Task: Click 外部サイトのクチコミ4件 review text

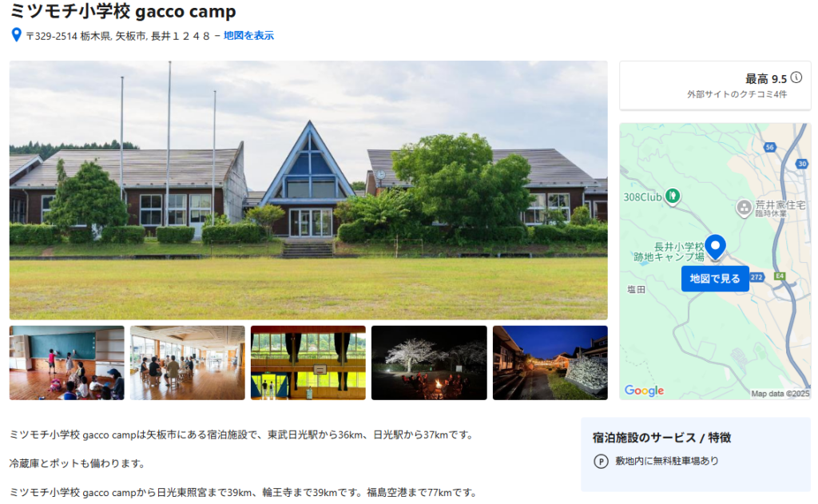Action: (x=737, y=94)
